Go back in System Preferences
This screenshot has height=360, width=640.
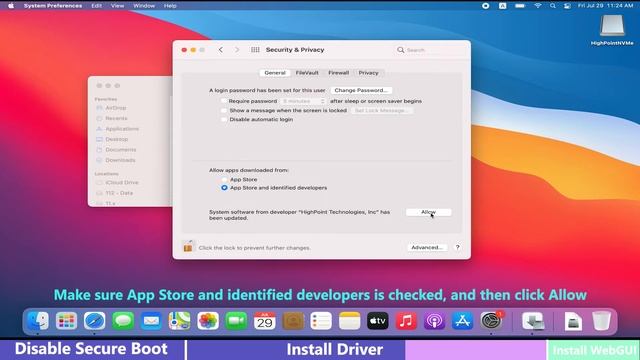point(221,50)
